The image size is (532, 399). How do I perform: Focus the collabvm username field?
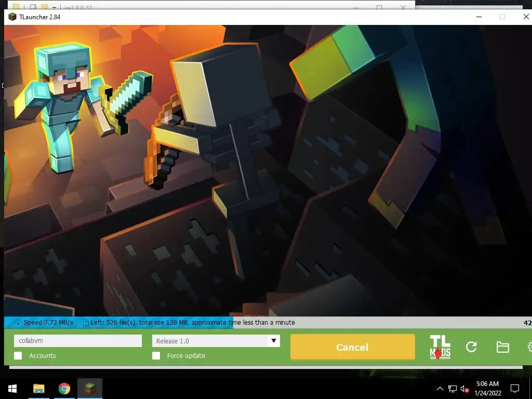coord(78,341)
